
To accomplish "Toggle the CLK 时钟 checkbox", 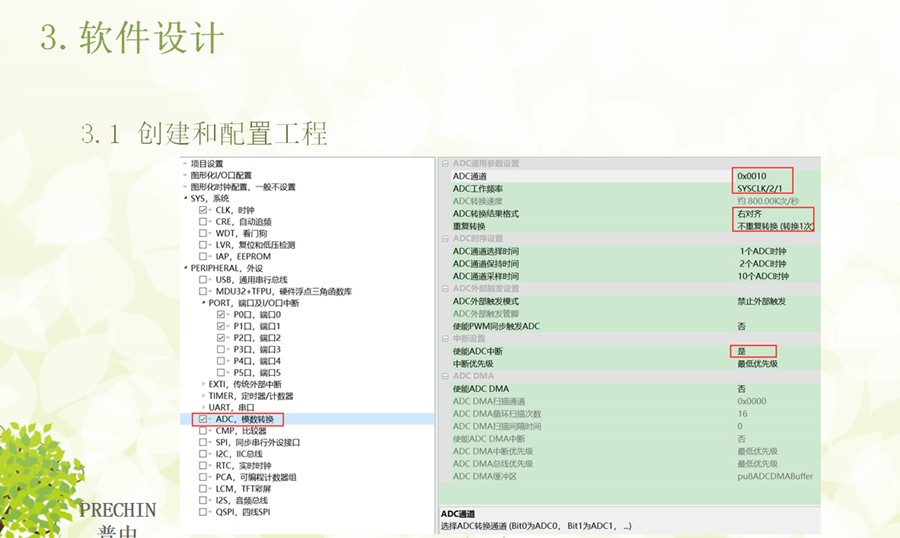I will 203,210.
